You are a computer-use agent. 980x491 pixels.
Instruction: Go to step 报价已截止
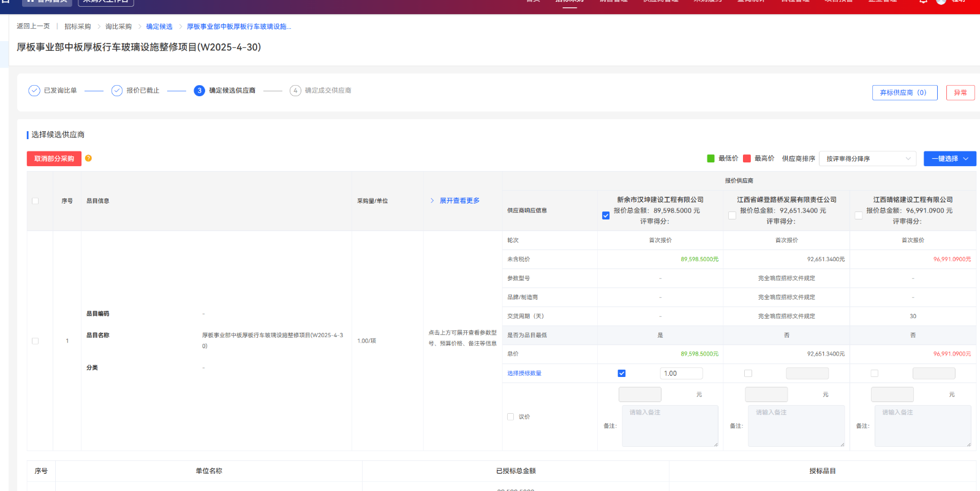click(x=143, y=91)
